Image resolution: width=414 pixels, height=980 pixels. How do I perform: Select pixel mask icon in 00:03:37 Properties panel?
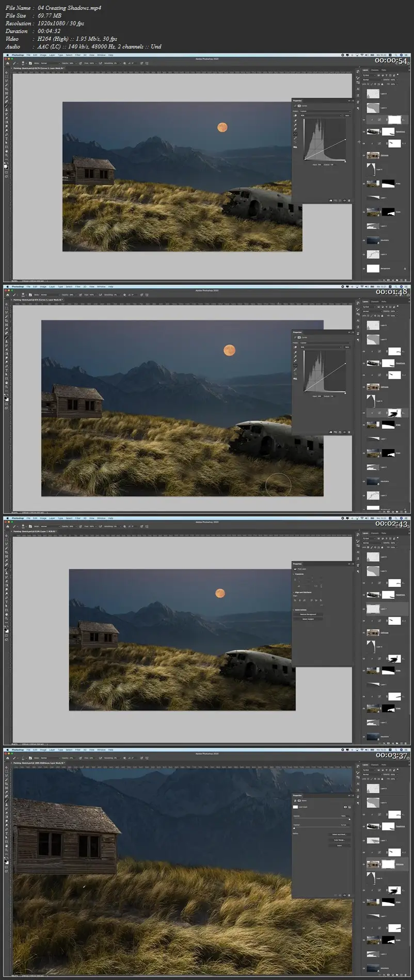(345, 807)
